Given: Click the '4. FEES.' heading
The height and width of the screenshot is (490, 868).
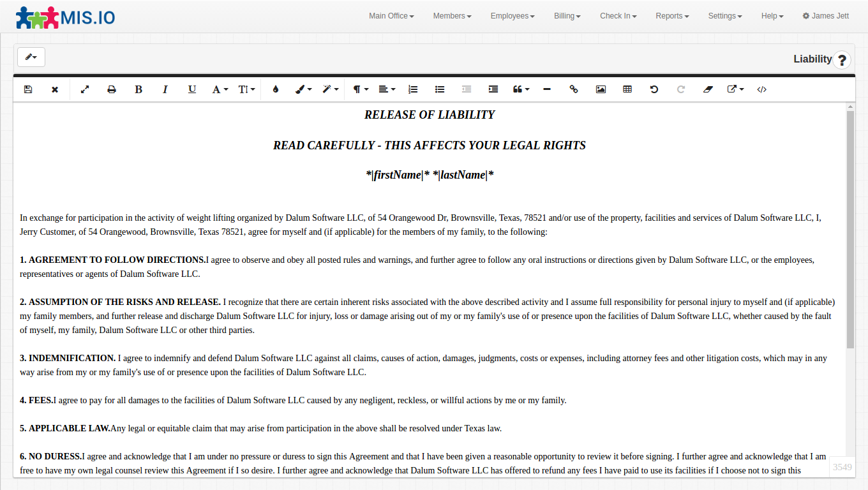Looking at the screenshot, I should point(36,401).
